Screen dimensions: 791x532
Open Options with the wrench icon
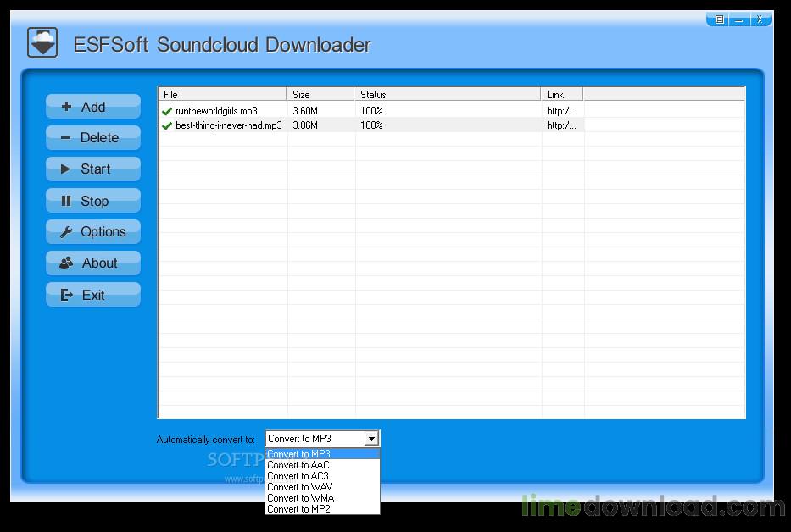[x=93, y=232]
